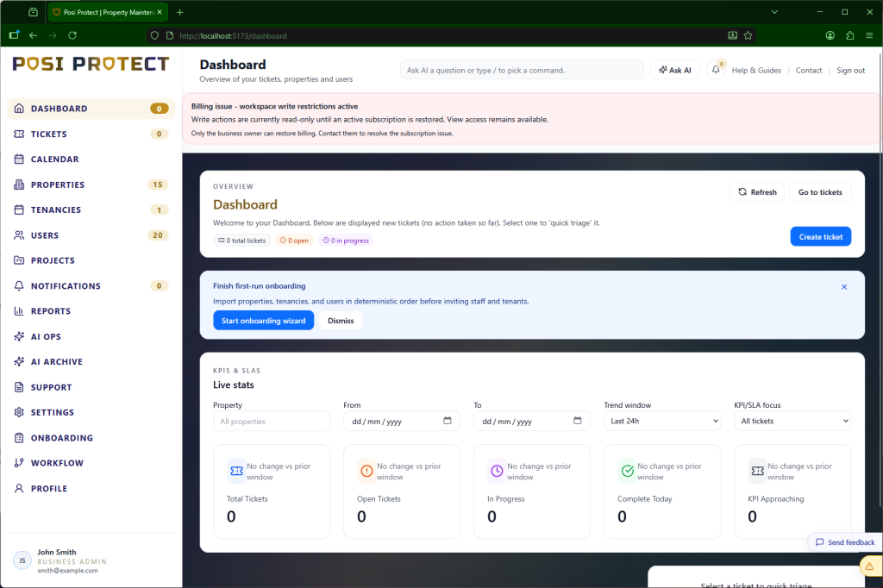Open the All properties filter field

pyautogui.click(x=271, y=421)
